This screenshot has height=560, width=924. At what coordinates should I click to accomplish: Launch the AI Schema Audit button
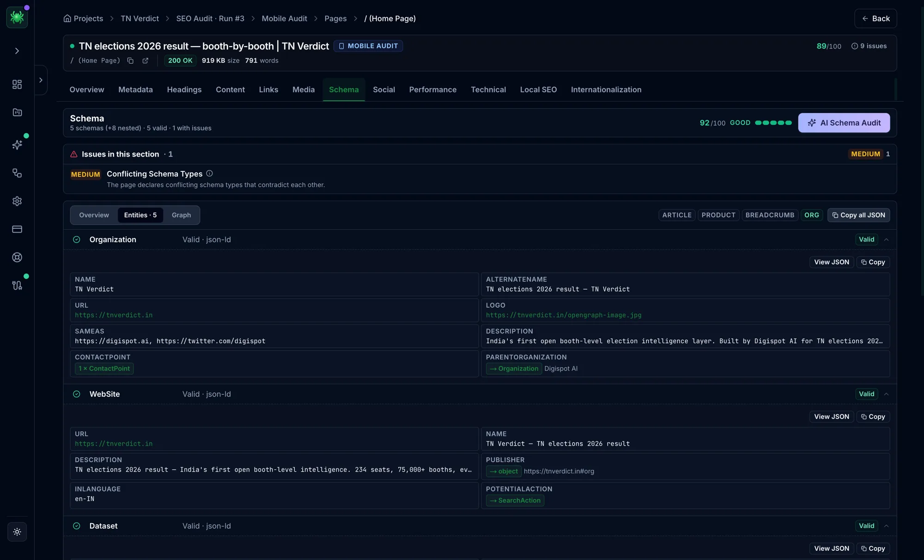pos(844,123)
